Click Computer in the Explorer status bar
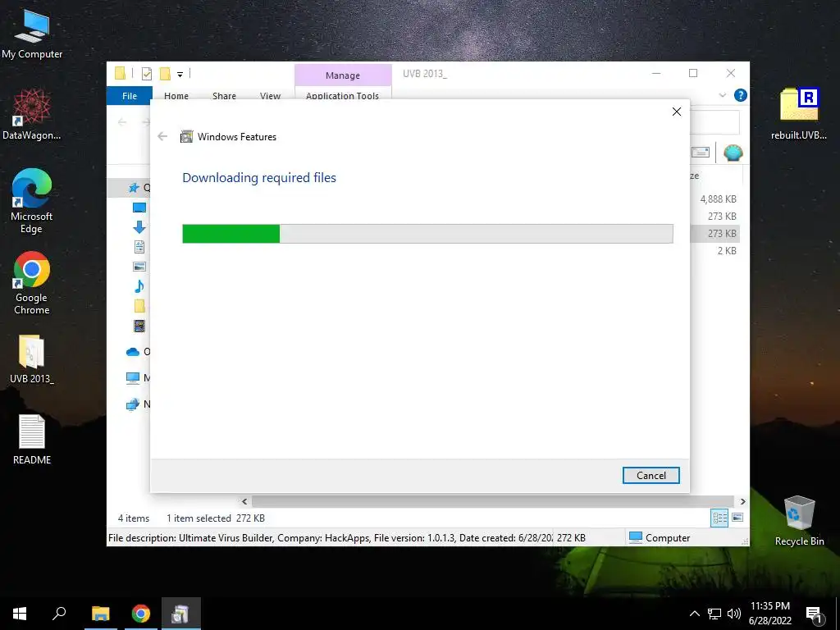Viewport: 840px width, 630px height. click(x=660, y=538)
